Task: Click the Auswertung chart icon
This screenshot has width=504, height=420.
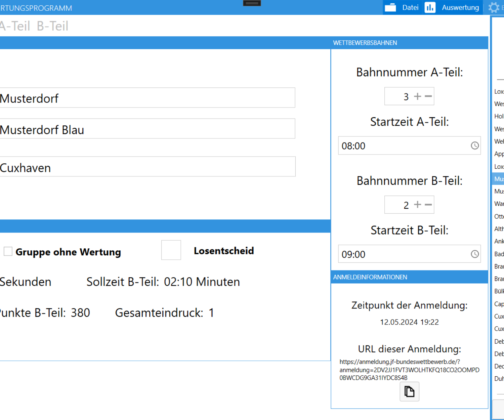Action: tap(430, 7)
